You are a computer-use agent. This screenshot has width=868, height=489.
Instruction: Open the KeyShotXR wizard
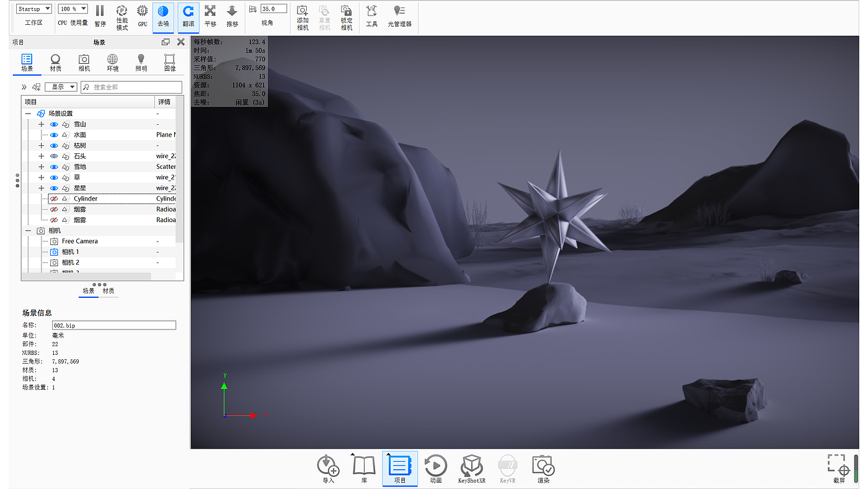[472, 469]
